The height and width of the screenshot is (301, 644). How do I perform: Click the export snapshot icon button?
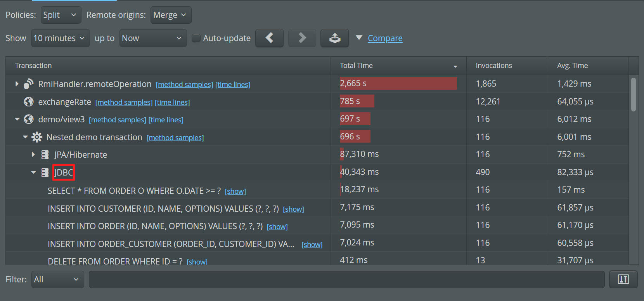click(x=334, y=38)
